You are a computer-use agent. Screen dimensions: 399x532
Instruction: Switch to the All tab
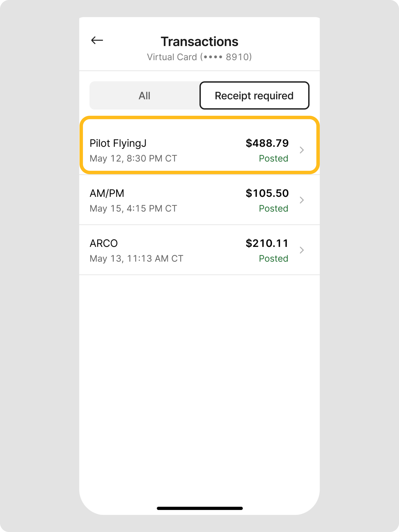pyautogui.click(x=144, y=96)
